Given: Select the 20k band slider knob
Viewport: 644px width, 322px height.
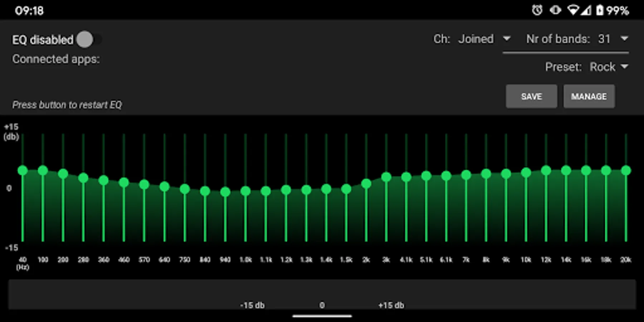Looking at the screenshot, I should [x=626, y=170].
